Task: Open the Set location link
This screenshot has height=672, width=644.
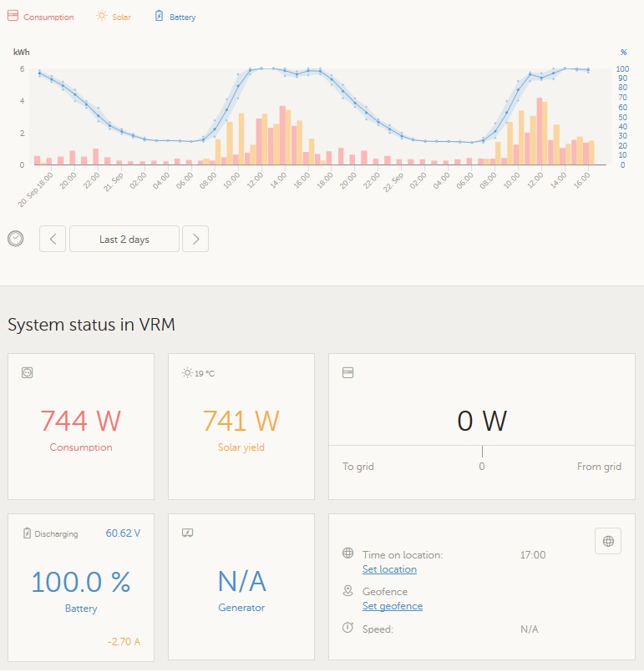Action: click(389, 569)
